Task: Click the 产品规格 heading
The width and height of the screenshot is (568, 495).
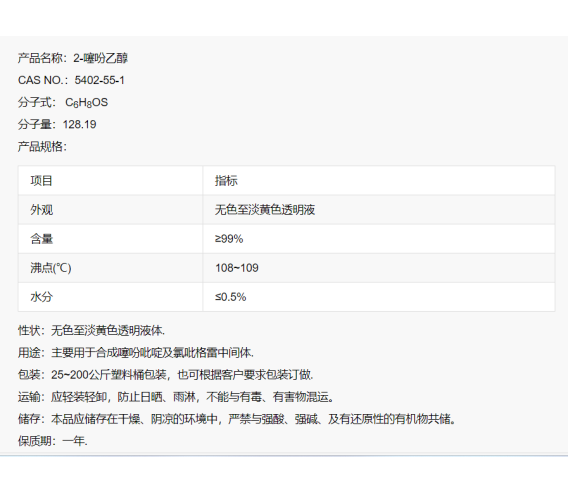Action: (x=42, y=147)
